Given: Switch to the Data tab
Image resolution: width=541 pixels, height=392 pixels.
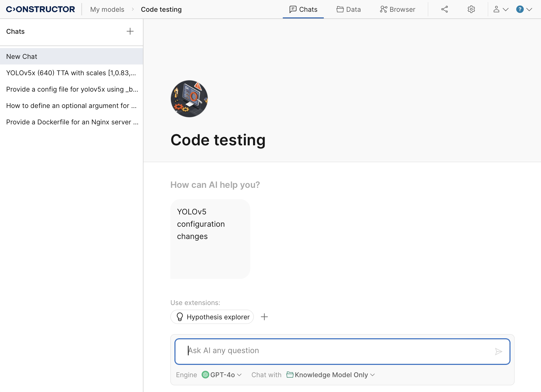Looking at the screenshot, I should (349, 9).
